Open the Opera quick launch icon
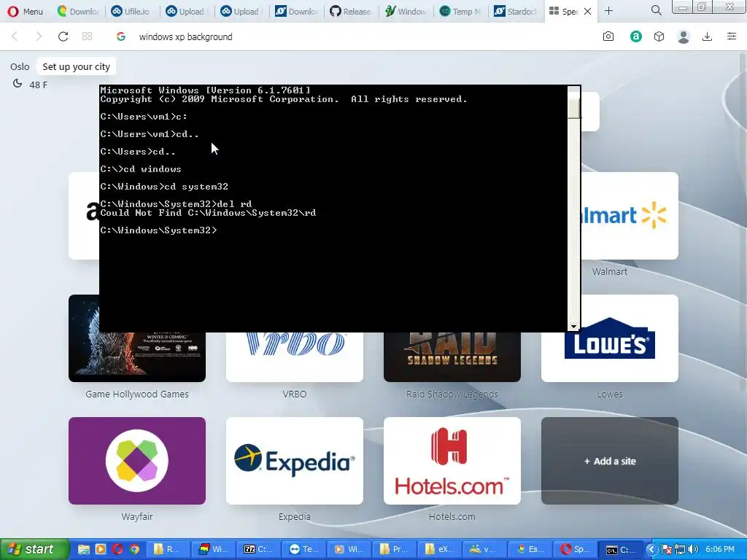The image size is (747, 560). (x=117, y=549)
